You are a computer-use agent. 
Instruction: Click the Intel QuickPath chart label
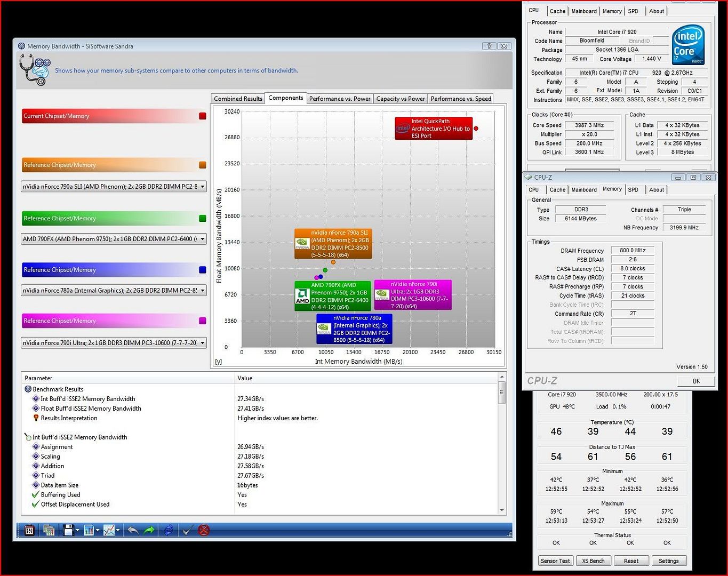(434, 129)
